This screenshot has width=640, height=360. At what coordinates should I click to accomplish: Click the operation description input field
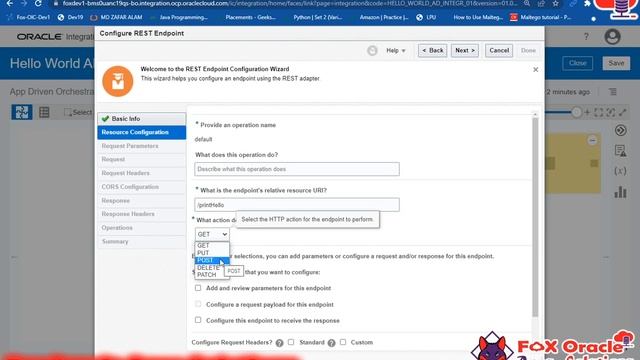tap(297, 169)
